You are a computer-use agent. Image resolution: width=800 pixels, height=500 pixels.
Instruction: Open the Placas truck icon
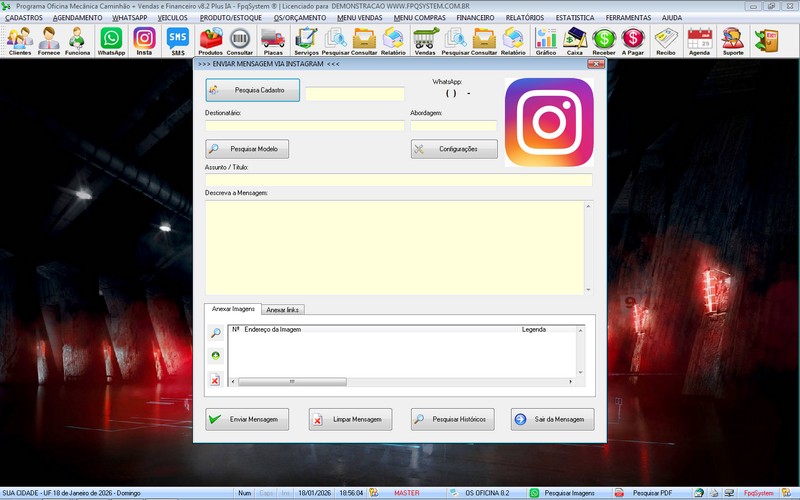click(x=273, y=41)
